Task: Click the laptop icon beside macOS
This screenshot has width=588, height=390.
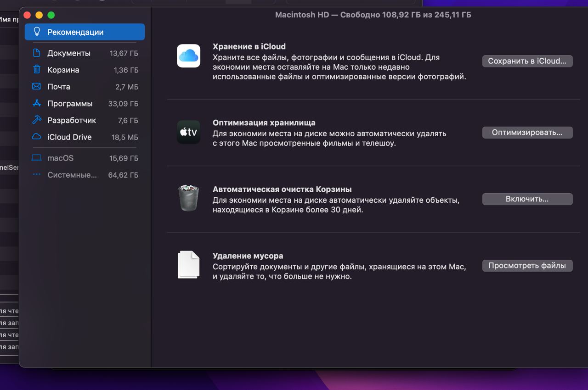Action: 37,158
